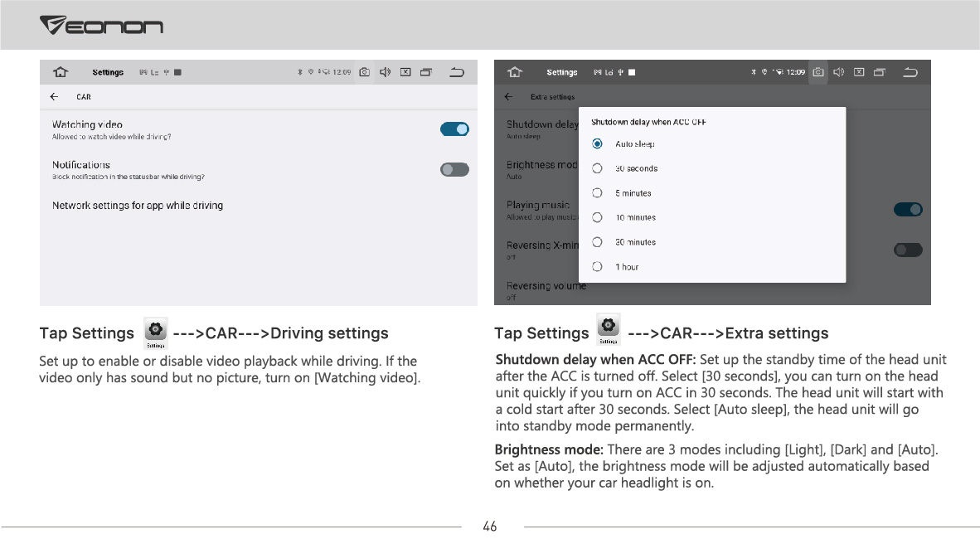980x539 pixels.
Task: Click the Eonon logo in the header
Action: coord(101,25)
